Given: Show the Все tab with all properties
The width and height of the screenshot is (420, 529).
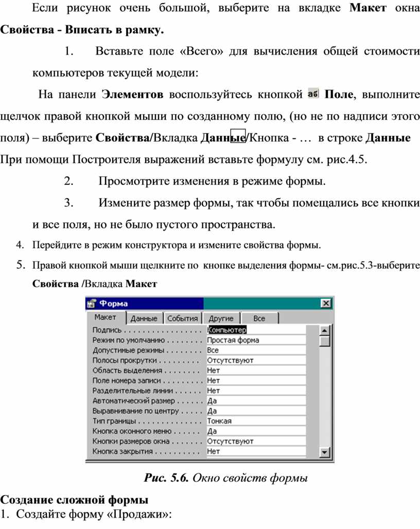Looking at the screenshot, I should [259, 319].
